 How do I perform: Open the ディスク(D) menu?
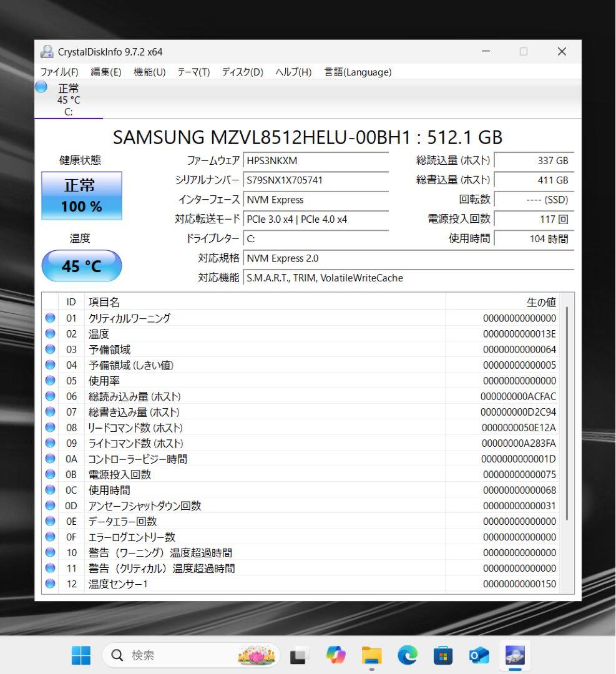click(242, 72)
